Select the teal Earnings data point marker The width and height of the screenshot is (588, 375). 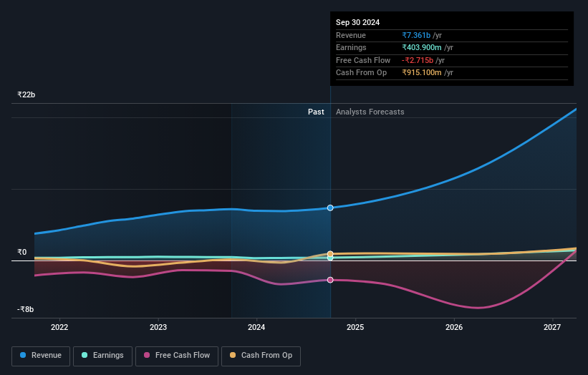[330, 258]
